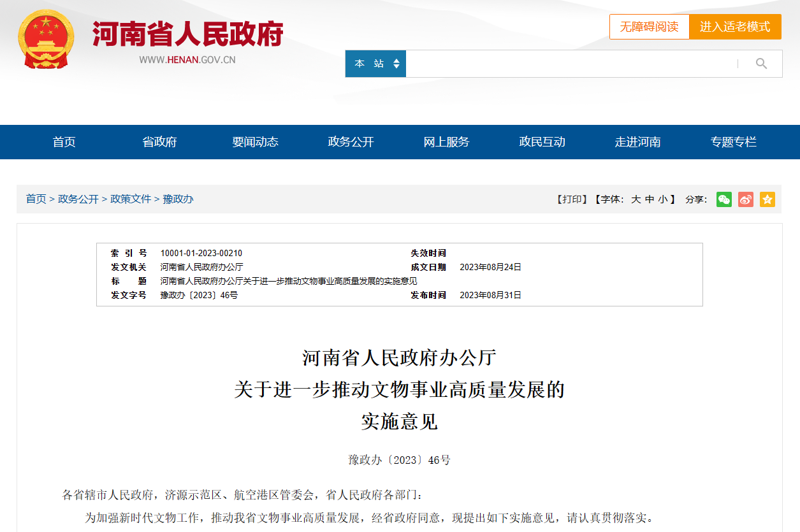Open 政务公开 in main navigation bar
This screenshot has width=800, height=532.
(351, 142)
